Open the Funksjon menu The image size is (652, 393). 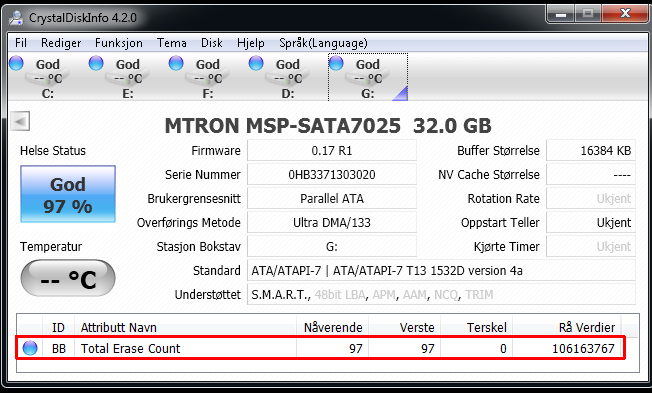pos(119,43)
